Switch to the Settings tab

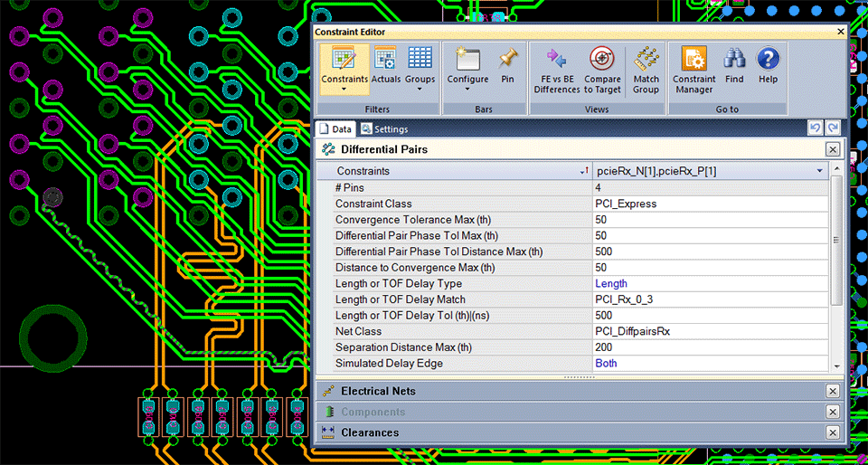pyautogui.click(x=384, y=129)
